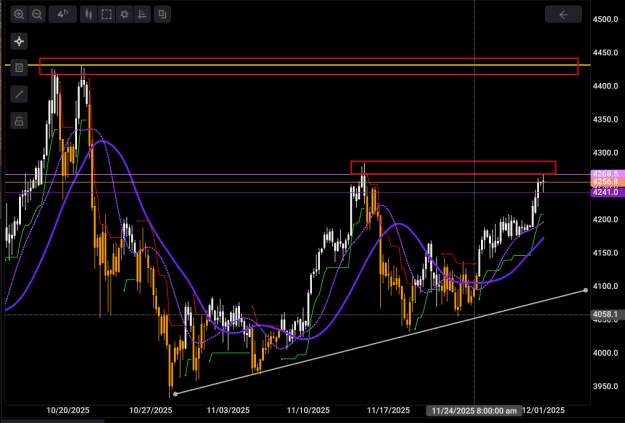Open the studies/indicators axis icon
This screenshot has height=423, width=625.
(x=142, y=14)
